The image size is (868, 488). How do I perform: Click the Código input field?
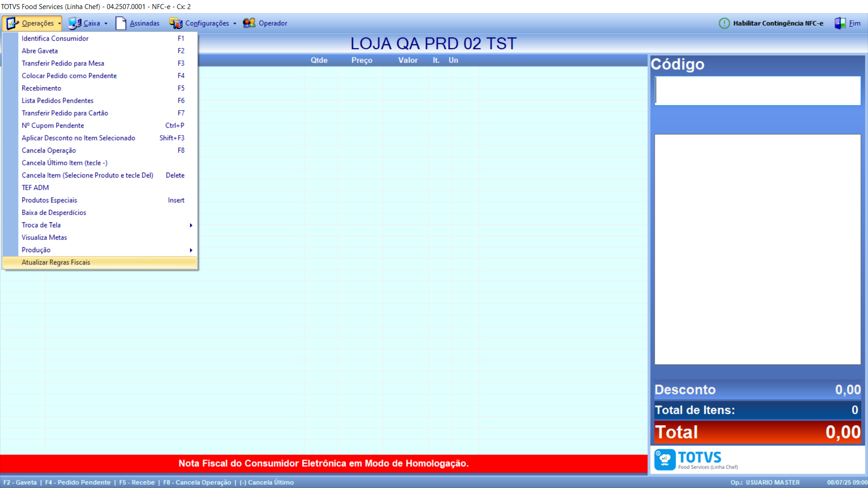point(758,90)
